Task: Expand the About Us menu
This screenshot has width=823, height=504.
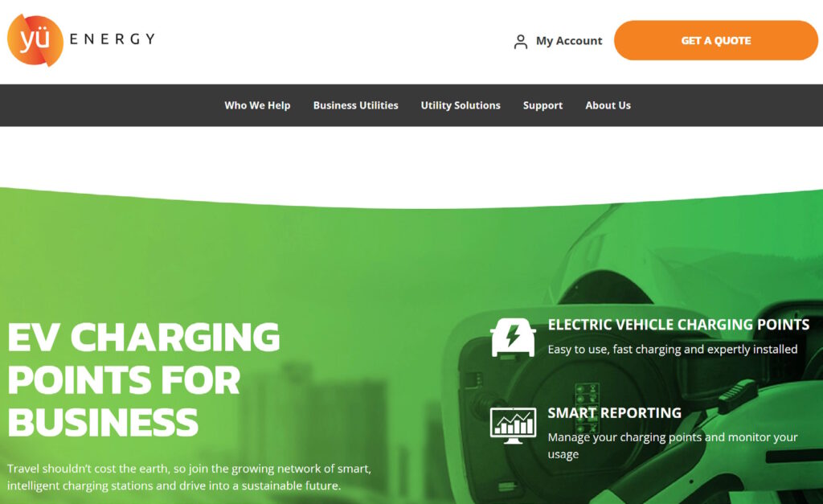Action: click(608, 105)
